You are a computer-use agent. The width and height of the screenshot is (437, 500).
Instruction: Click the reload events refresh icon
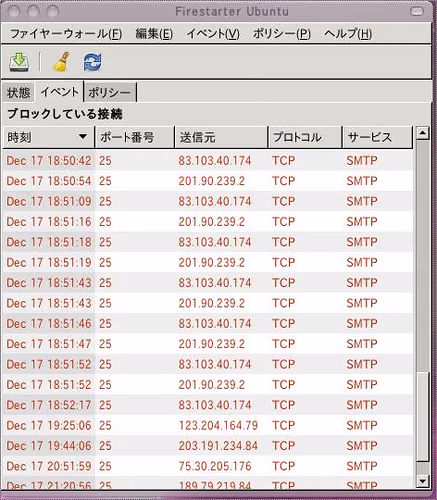tap(92, 62)
